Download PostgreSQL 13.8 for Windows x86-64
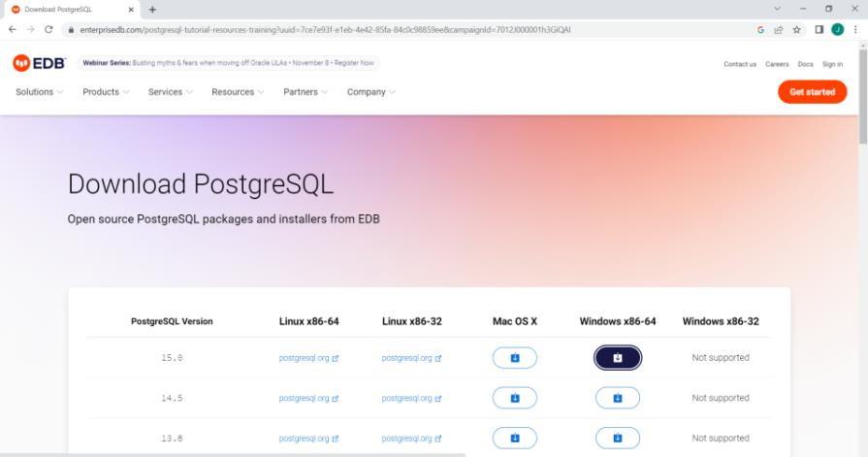 [618, 439]
